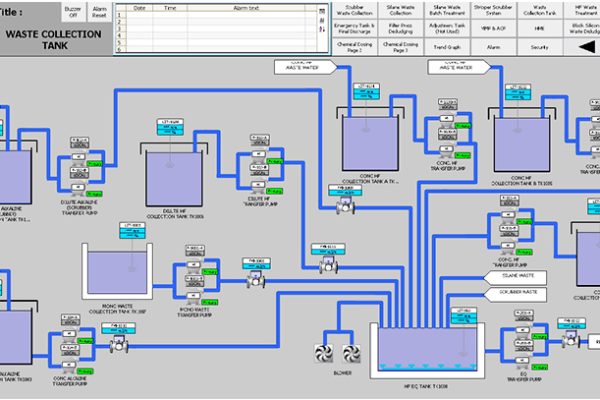Click the Dilute HF Collection Tank graphic

coord(174,179)
